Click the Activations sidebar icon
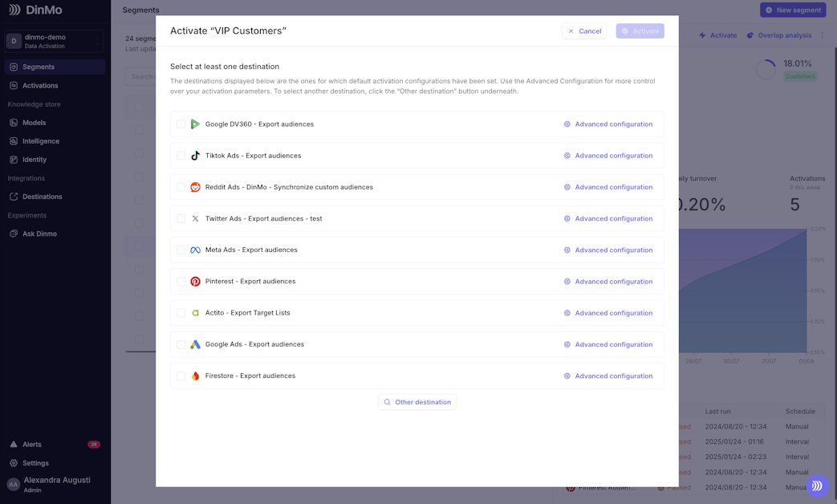This screenshot has height=504, width=837. [x=14, y=85]
